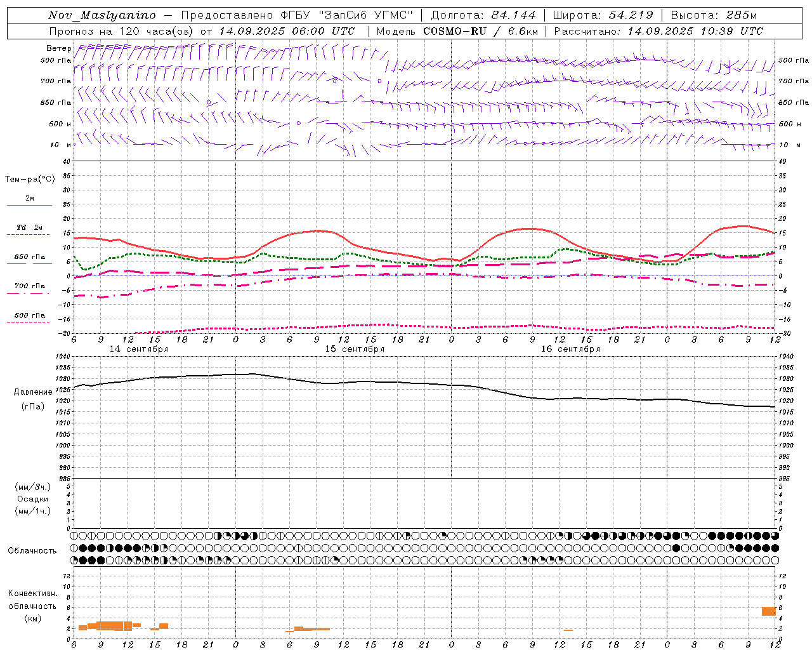The width and height of the screenshot is (812, 650).
Task: Click the forecast start time 14.09.2025 06:00 UTC
Action: 287,31
